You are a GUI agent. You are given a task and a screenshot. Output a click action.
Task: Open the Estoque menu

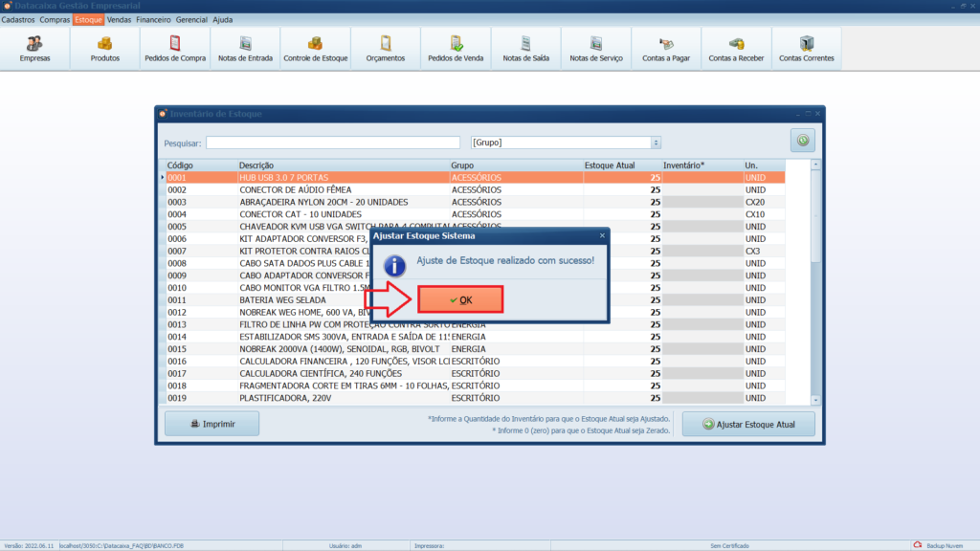[88, 19]
